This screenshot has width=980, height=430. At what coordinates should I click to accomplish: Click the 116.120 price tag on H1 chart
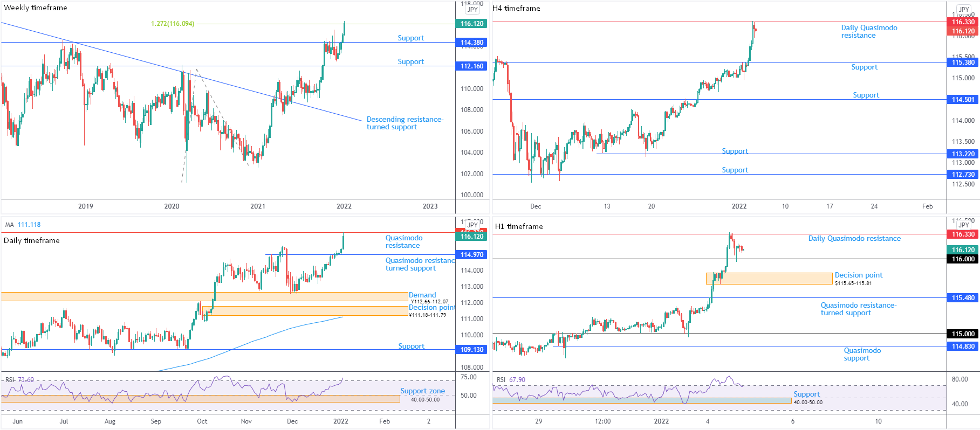pyautogui.click(x=963, y=250)
